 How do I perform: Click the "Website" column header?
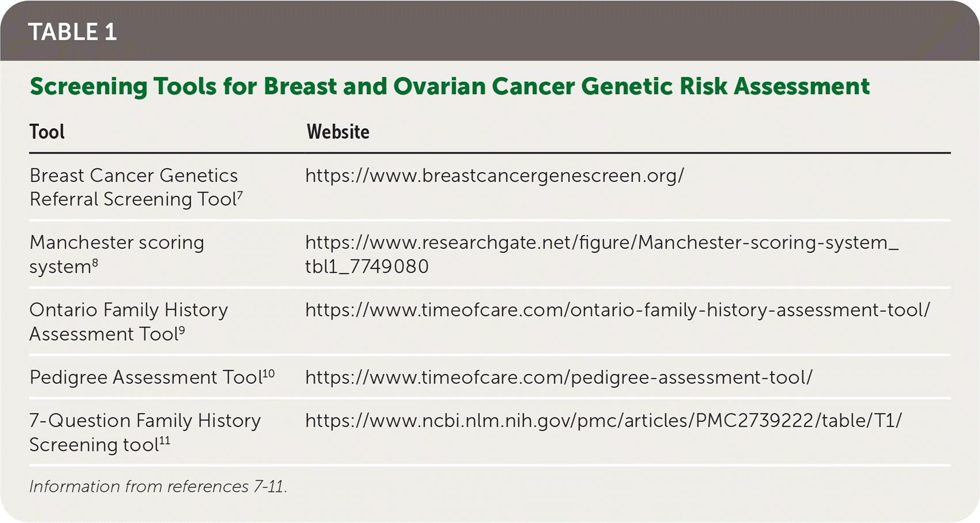338,132
